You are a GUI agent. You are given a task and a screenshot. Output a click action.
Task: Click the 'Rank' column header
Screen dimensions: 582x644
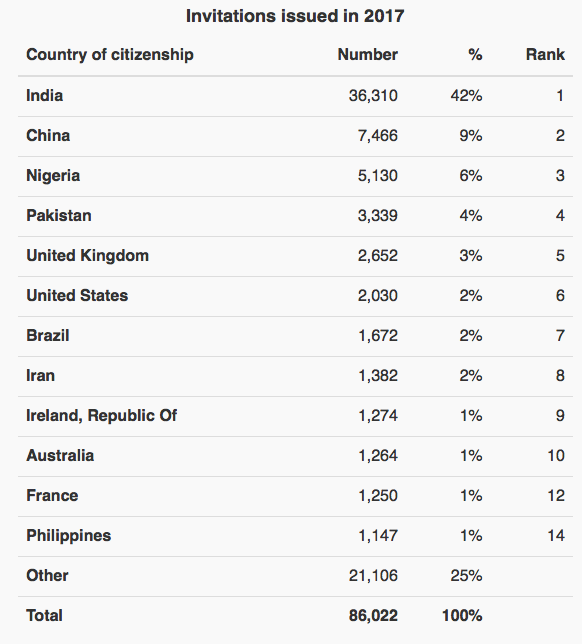[545, 55]
